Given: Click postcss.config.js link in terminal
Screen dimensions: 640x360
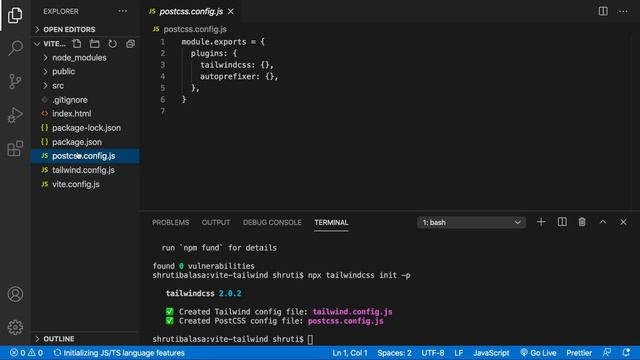Looking at the screenshot, I should pyautogui.click(x=346, y=321).
